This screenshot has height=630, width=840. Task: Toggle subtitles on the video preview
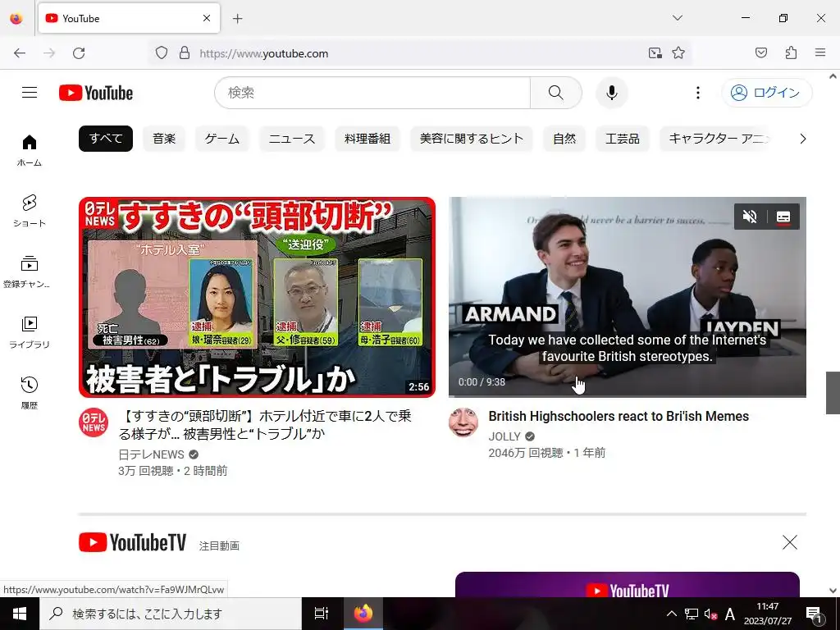click(783, 217)
